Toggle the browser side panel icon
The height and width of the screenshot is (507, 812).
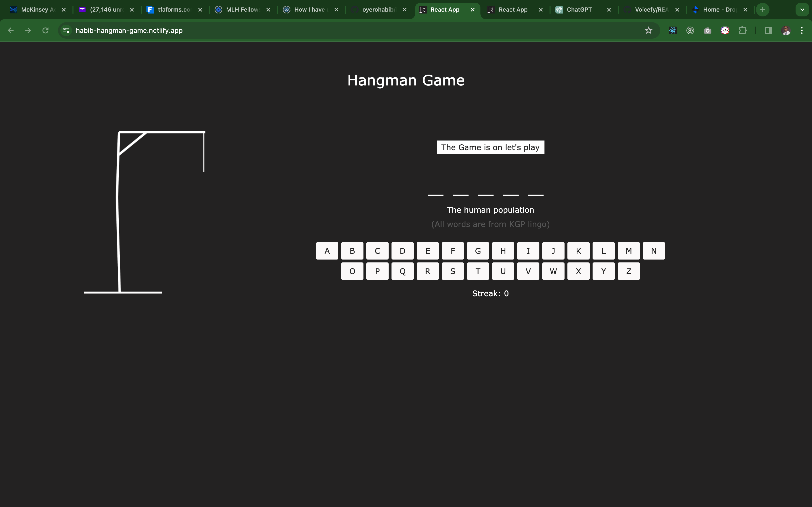pyautogui.click(x=768, y=30)
